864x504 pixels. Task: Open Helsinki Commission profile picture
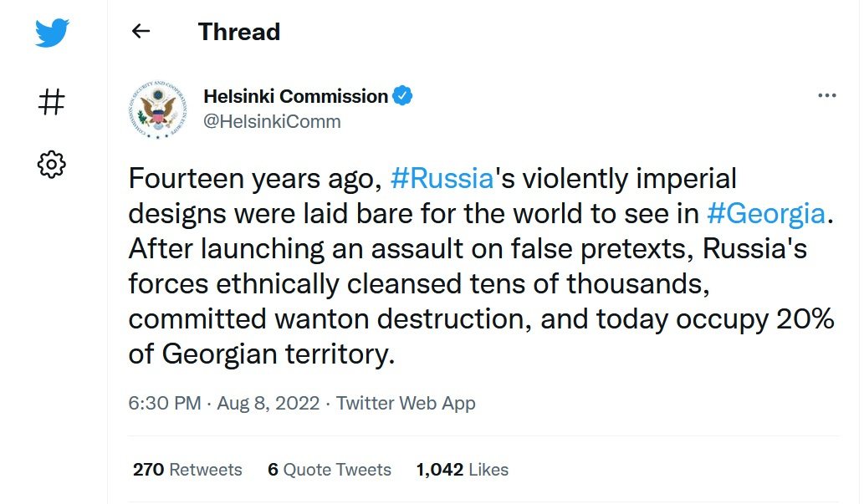pyautogui.click(x=158, y=109)
